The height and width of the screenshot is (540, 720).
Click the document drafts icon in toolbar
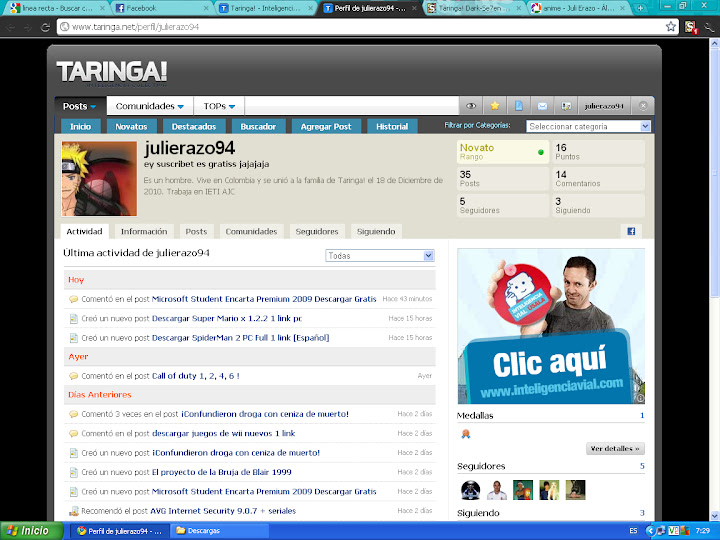519,106
